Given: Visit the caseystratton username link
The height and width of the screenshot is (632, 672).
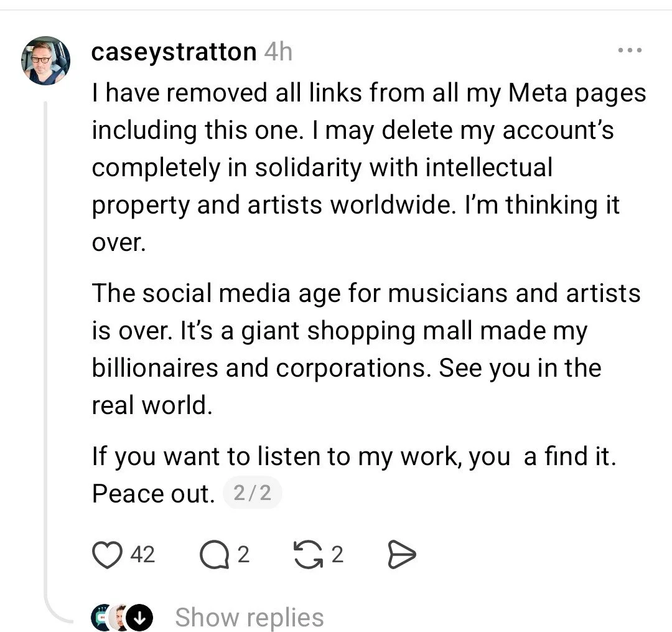Looking at the screenshot, I should click(174, 52).
